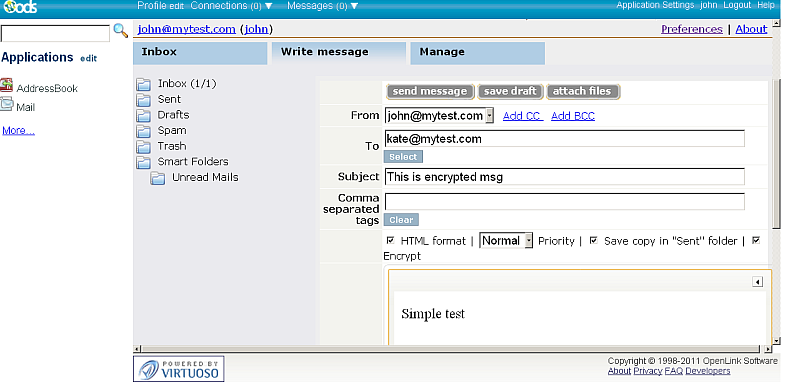This screenshot has height=392, width=793.
Task: Collapse the editor panel arrow icon
Action: click(x=757, y=282)
